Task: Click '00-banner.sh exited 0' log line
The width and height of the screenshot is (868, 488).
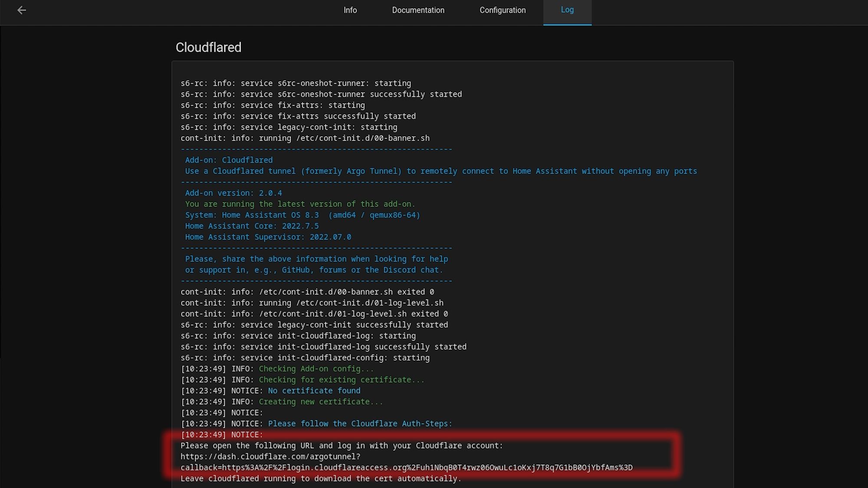Action: pyautogui.click(x=307, y=292)
